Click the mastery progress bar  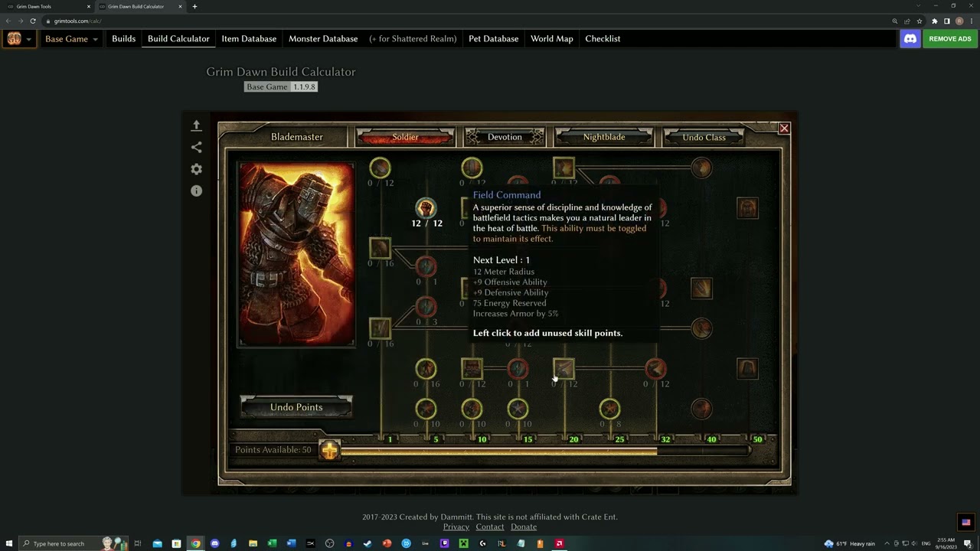pos(545,451)
